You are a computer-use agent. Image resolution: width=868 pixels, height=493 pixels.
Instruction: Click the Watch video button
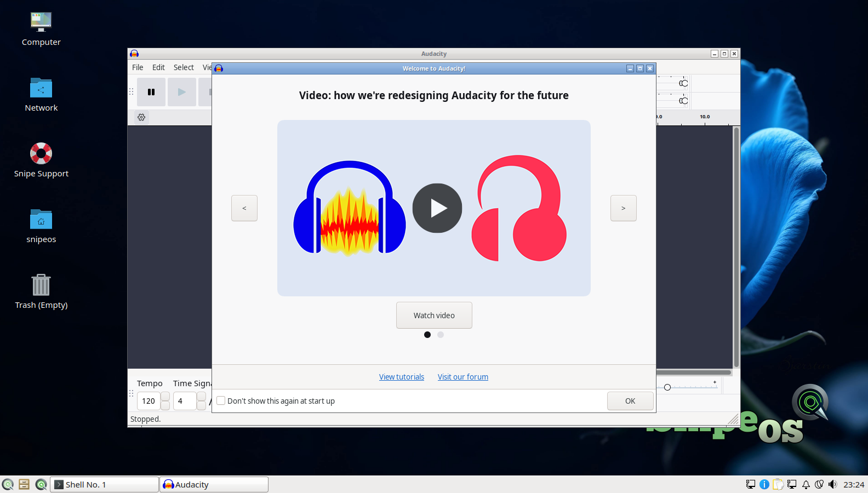[x=434, y=316]
